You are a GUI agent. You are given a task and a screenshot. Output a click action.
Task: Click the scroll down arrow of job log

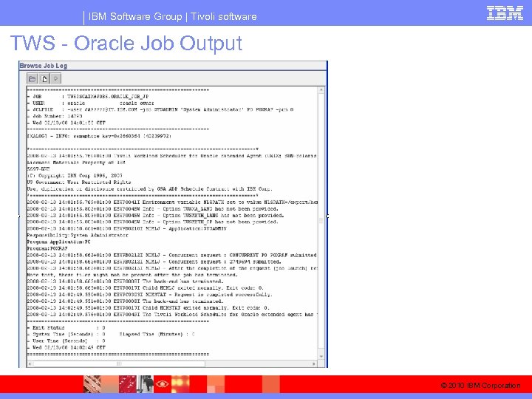321,356
